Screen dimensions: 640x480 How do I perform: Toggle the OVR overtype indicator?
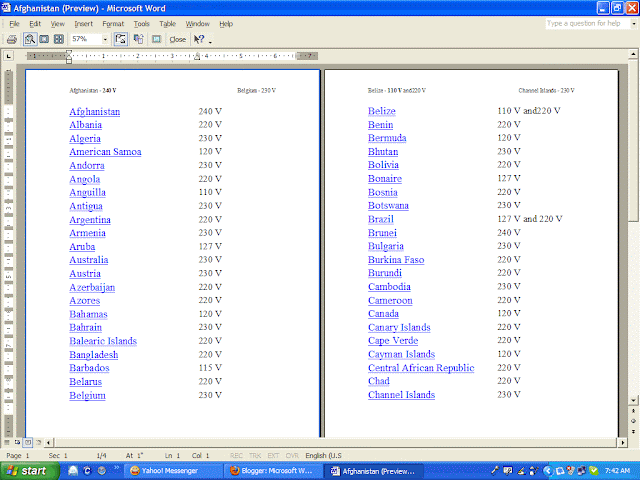coord(292,456)
